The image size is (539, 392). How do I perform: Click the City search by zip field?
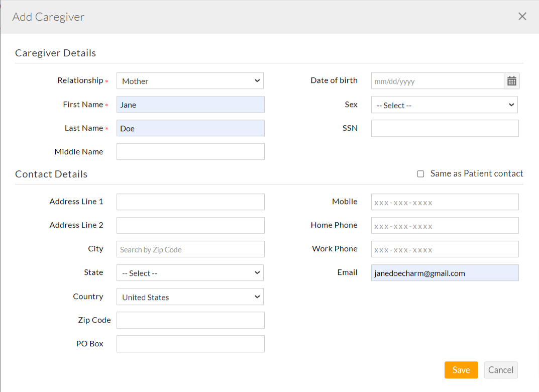190,249
